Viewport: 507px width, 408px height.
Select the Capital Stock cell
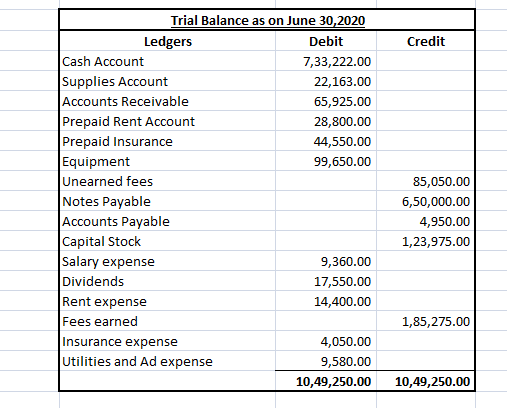coord(168,241)
